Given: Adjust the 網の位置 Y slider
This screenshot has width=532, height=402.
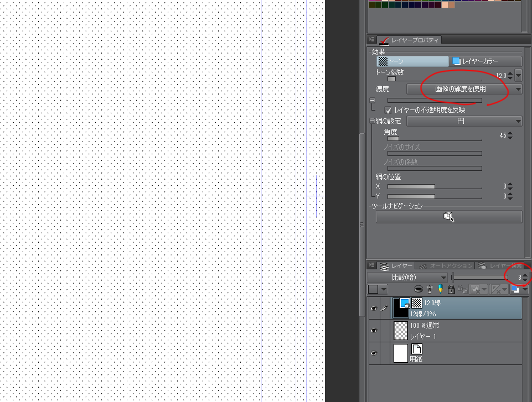Looking at the screenshot, I should (x=435, y=197).
